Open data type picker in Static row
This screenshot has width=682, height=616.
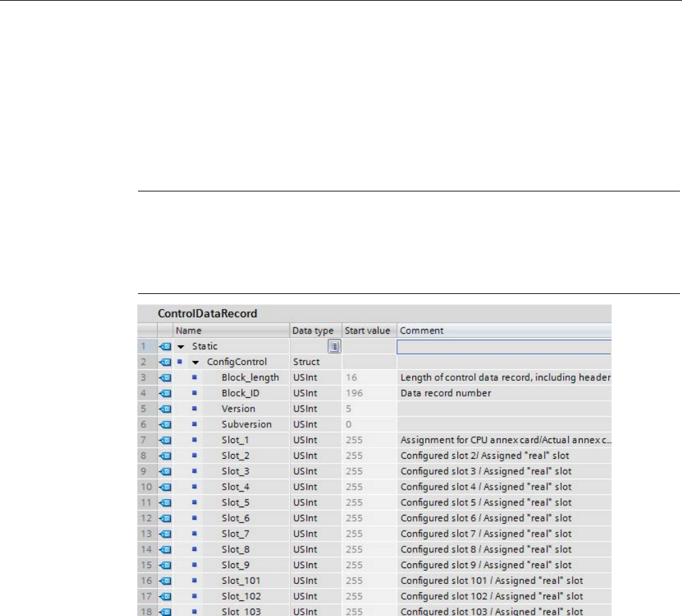point(334,347)
